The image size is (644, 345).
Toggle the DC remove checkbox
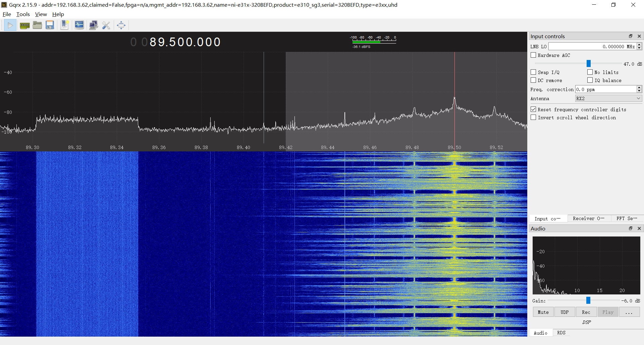click(x=533, y=80)
